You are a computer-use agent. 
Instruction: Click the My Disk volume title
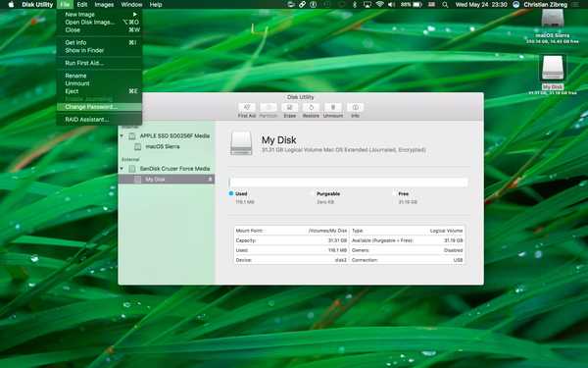[279, 140]
